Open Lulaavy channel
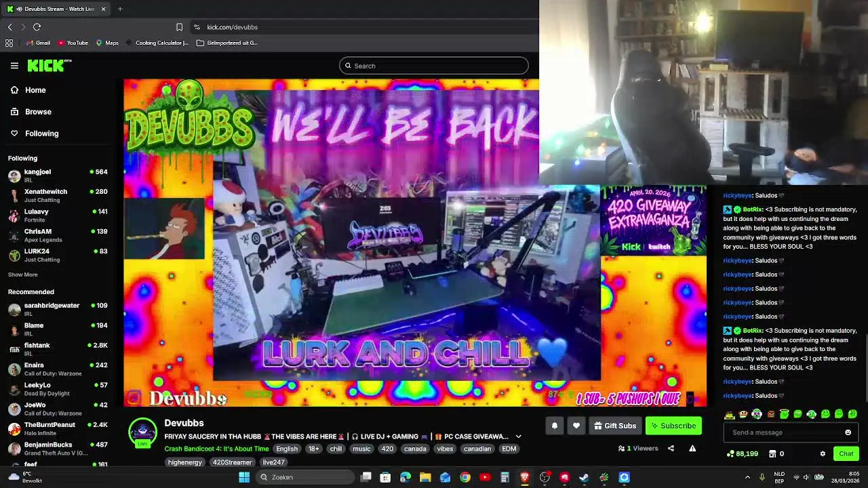This screenshot has width=868, height=488. (58, 216)
